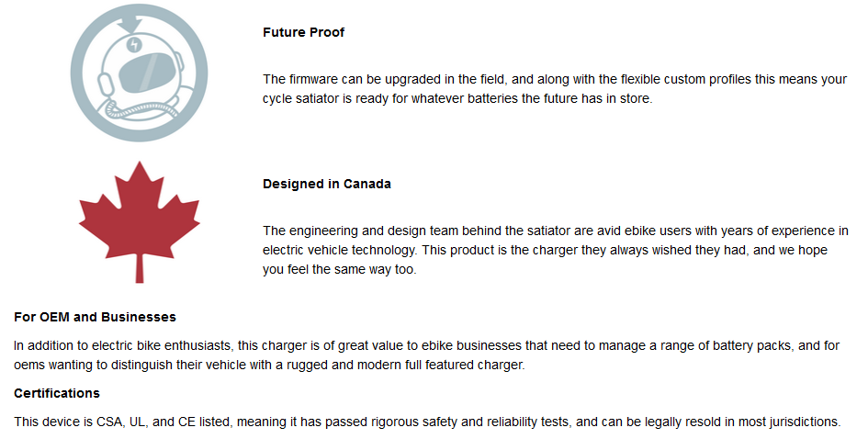Click the "Certifications" heading
The width and height of the screenshot is (868, 439).
[x=56, y=393]
